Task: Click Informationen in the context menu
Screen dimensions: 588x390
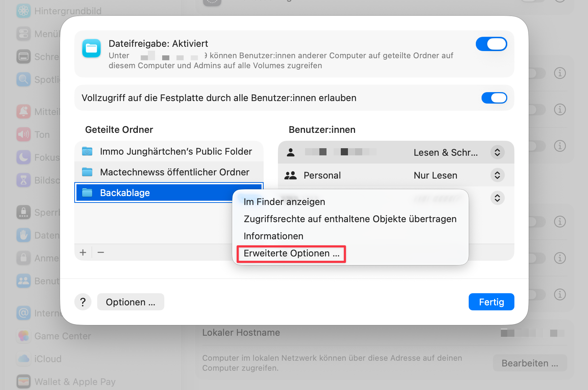Action: (x=273, y=236)
